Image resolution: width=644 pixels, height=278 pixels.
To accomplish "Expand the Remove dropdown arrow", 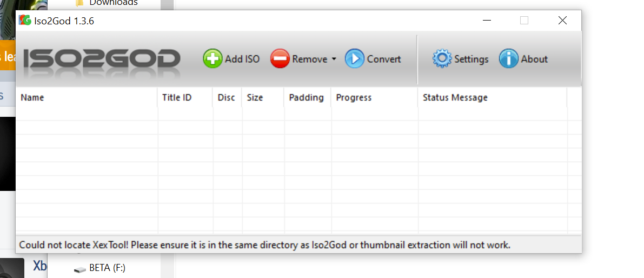I will [x=334, y=59].
